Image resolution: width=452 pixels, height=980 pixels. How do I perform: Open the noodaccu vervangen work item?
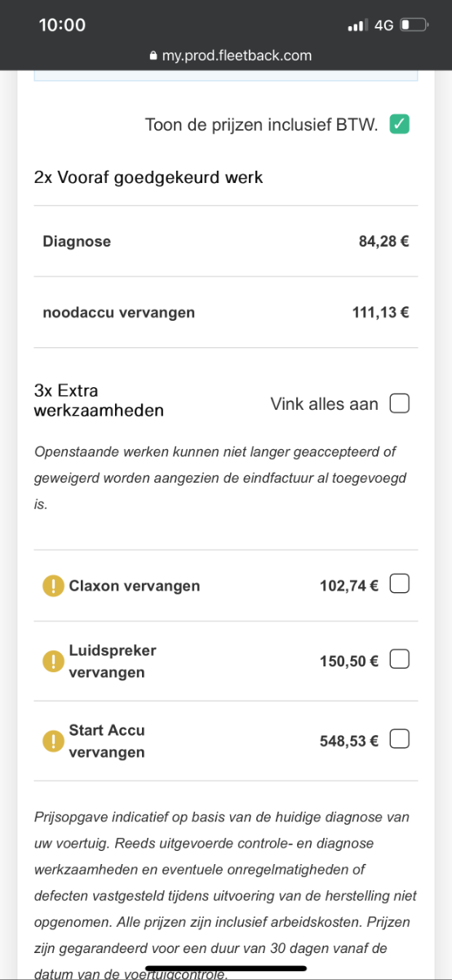click(x=226, y=313)
